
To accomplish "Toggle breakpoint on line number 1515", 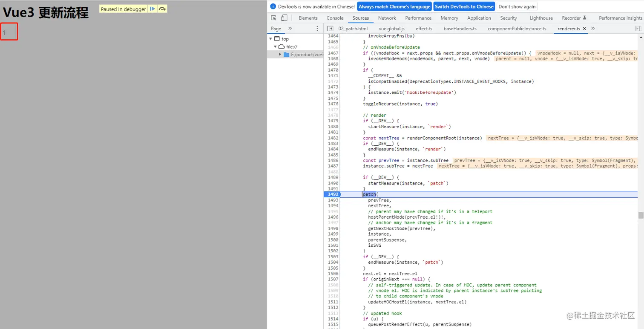I will click(333, 324).
